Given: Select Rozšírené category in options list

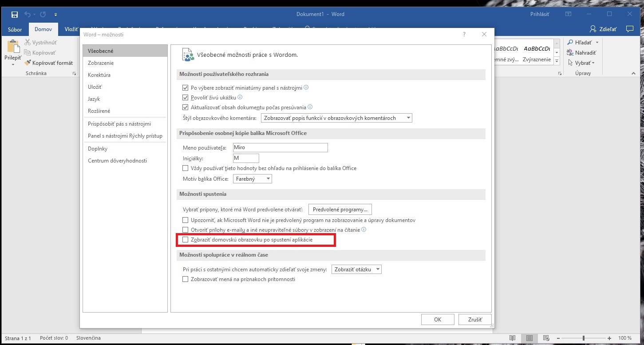Looking at the screenshot, I should (x=125, y=111).
